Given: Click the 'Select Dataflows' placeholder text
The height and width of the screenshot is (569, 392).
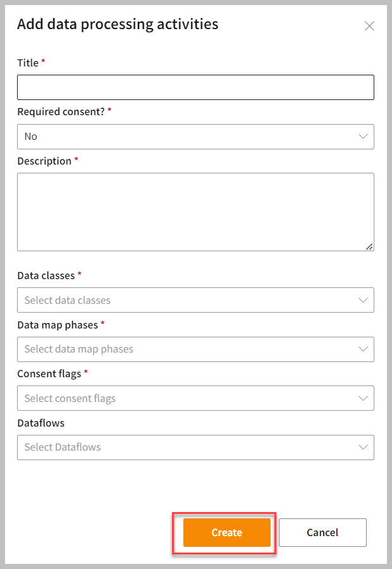Looking at the screenshot, I should point(63,447).
